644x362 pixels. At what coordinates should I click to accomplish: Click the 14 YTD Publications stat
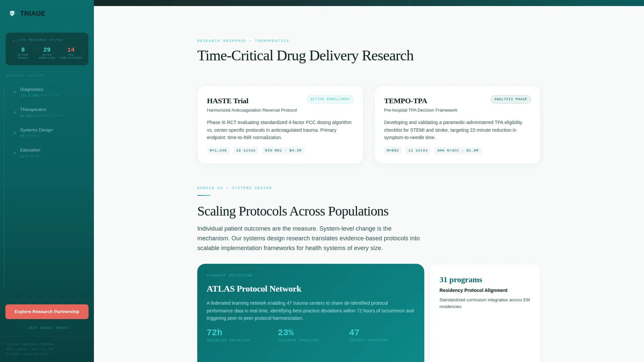pos(71,53)
